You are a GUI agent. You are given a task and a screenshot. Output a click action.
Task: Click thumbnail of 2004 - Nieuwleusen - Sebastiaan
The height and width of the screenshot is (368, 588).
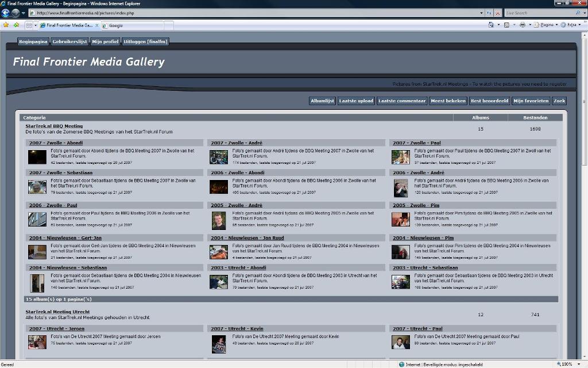point(37,283)
